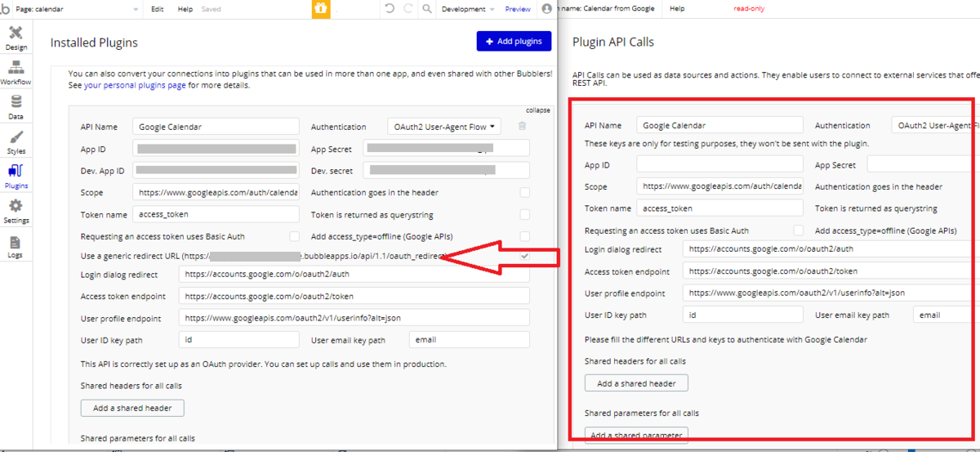
Task: Click Token name field in Plugin API Calls
Action: tap(719, 208)
